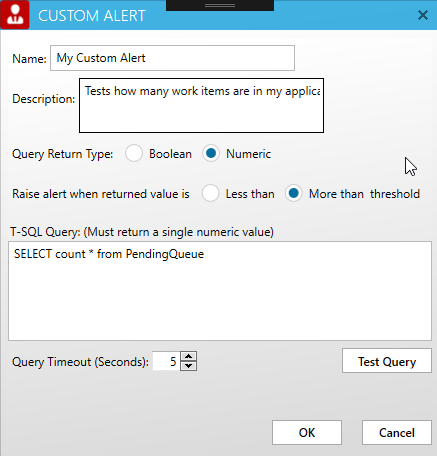This screenshot has height=456, width=437.
Task: Choose the More than option
Action: [293, 194]
